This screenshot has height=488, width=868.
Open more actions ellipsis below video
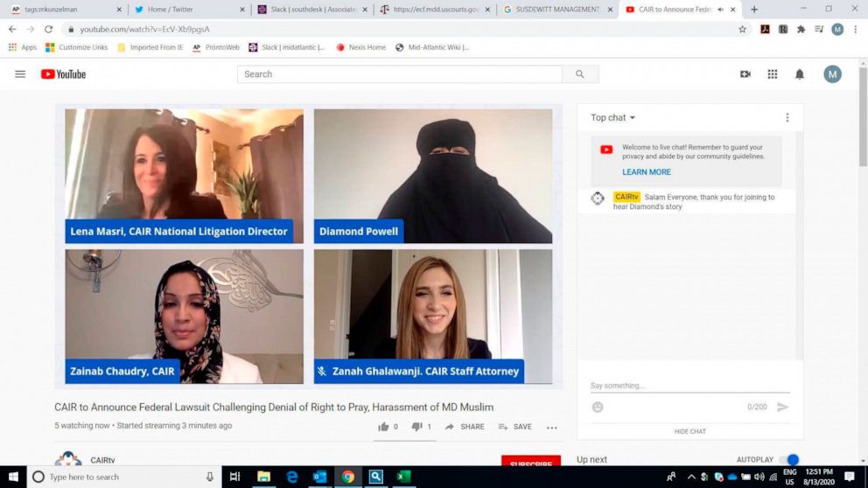tap(551, 428)
